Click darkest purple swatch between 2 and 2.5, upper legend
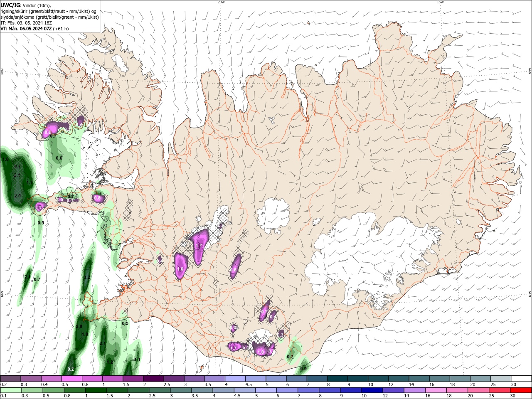 click(153, 379)
